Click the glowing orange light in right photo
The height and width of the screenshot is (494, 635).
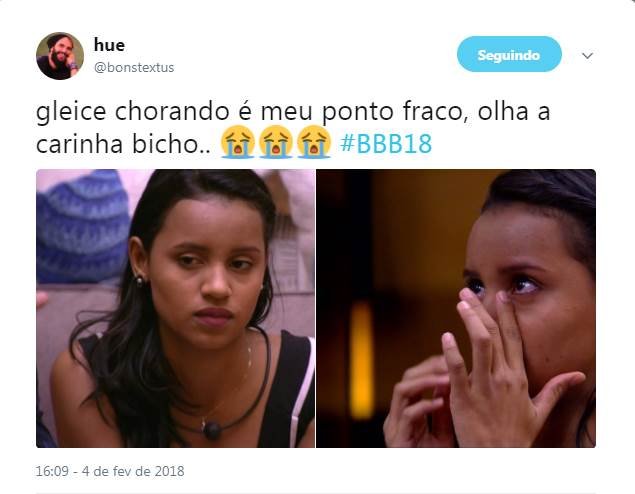361,360
